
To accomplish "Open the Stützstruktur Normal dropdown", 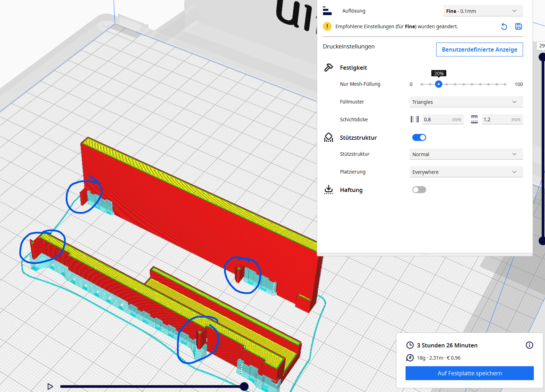I will [x=466, y=154].
